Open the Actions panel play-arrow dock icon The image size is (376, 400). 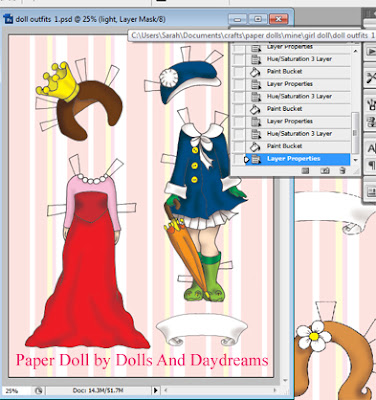pyautogui.click(x=370, y=52)
